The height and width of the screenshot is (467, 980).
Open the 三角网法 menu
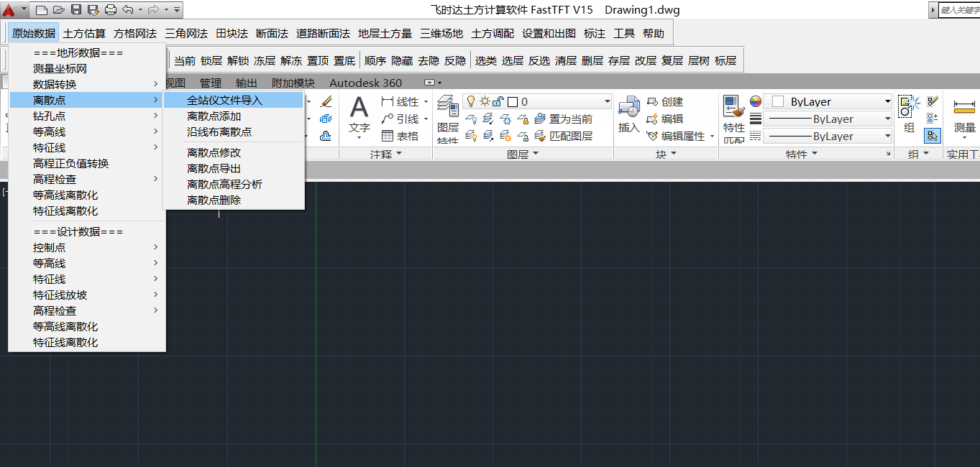click(186, 34)
